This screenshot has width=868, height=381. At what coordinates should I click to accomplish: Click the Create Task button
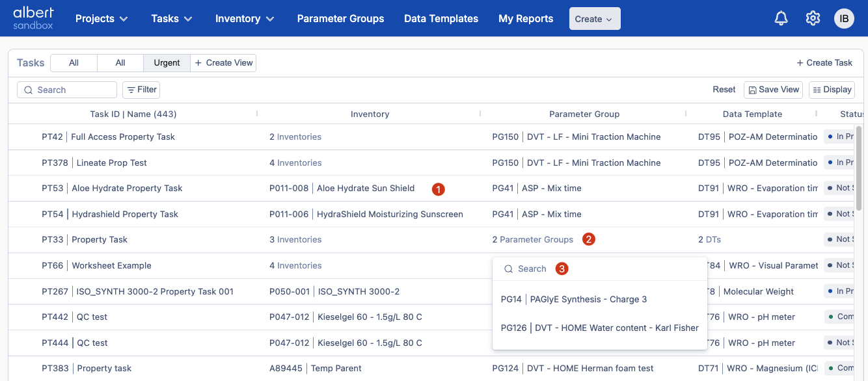[x=824, y=63]
